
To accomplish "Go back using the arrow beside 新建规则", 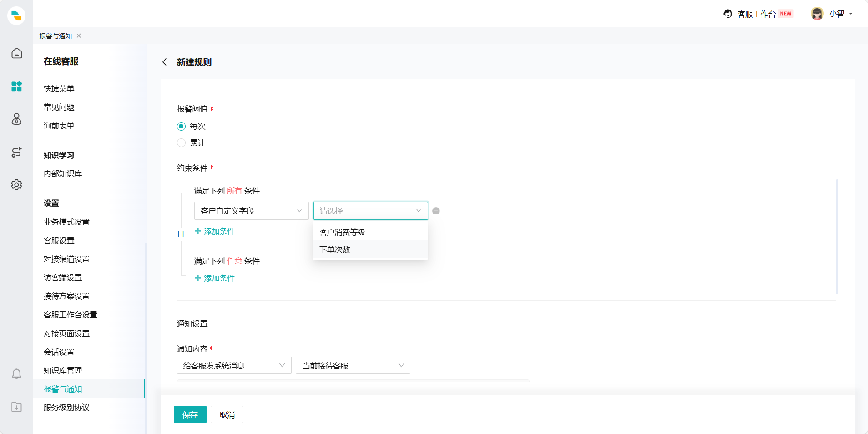I will (x=165, y=62).
